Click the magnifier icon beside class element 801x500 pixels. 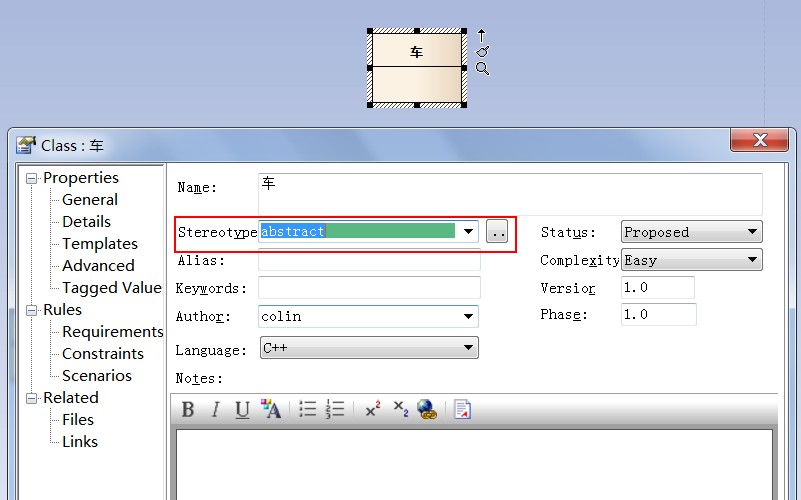pos(482,69)
